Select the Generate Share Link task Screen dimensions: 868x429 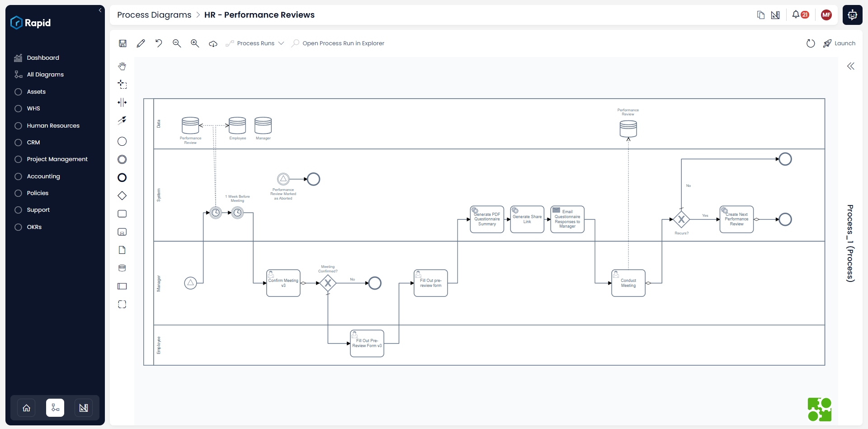[527, 219]
